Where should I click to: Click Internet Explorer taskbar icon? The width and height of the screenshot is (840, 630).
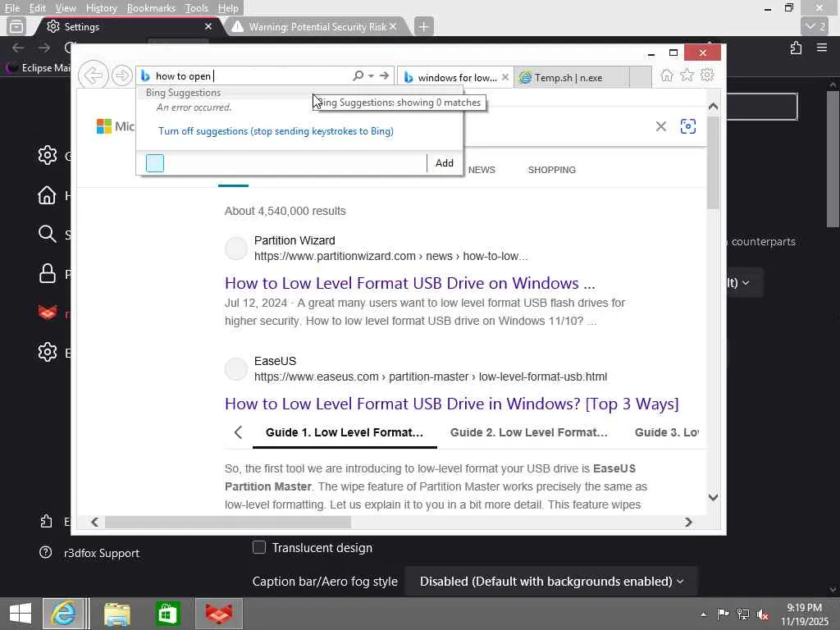[x=63, y=614]
